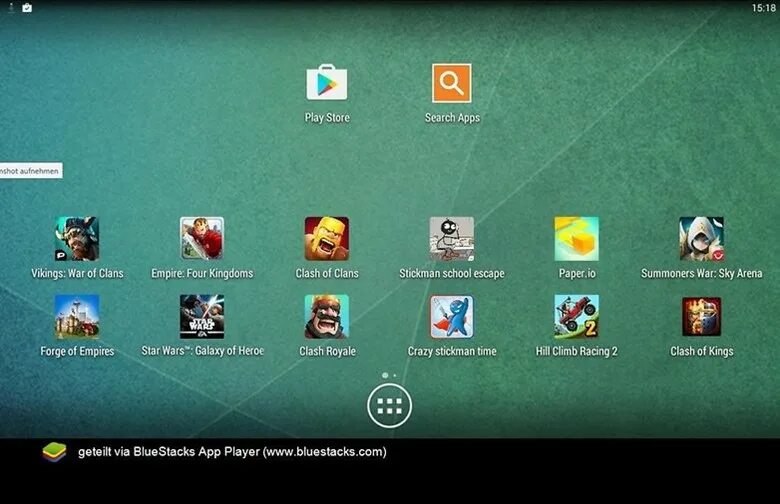Screen dimensions: 780x504
Task: Click the "Play Store" label text
Action: pyautogui.click(x=327, y=118)
